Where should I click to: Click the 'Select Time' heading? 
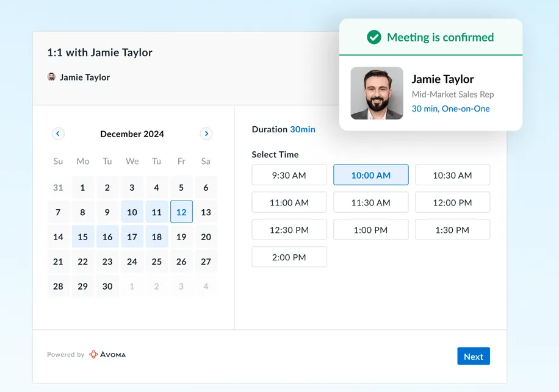click(x=275, y=154)
